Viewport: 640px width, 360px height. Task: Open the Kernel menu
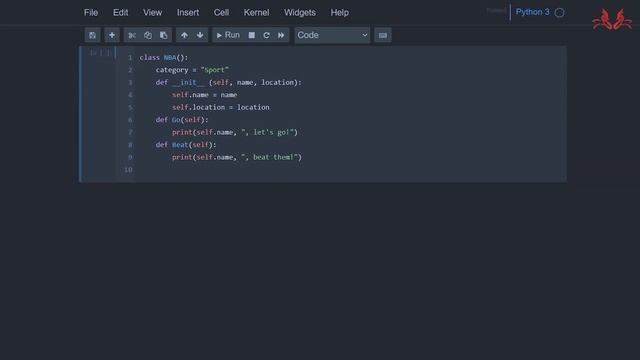(256, 13)
